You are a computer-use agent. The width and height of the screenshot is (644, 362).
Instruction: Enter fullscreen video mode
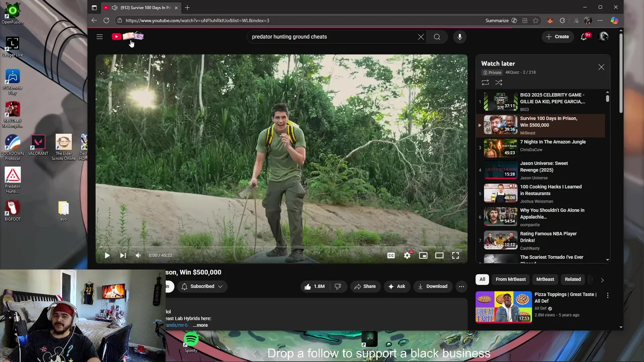pyautogui.click(x=455, y=255)
